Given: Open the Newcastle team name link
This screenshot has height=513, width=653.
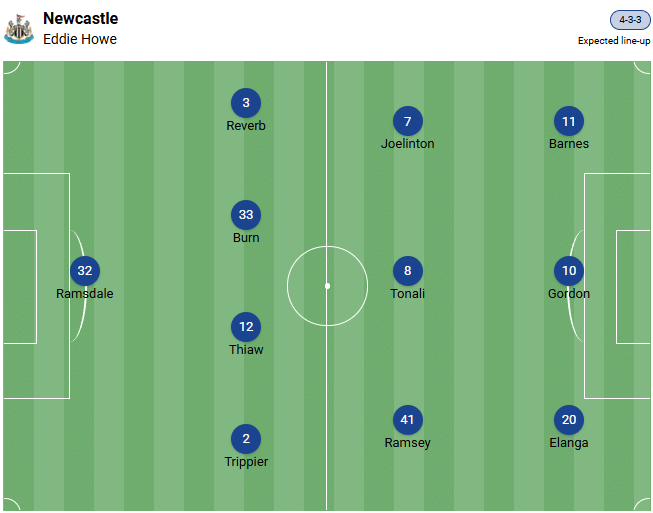Looking at the screenshot, I should click(80, 19).
